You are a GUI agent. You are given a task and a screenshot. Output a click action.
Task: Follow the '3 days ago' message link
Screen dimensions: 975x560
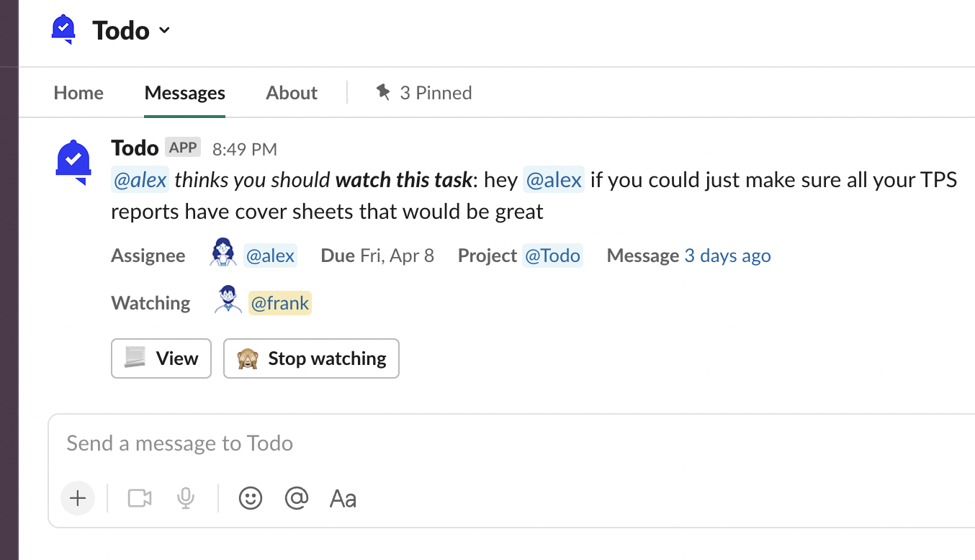[x=727, y=256]
